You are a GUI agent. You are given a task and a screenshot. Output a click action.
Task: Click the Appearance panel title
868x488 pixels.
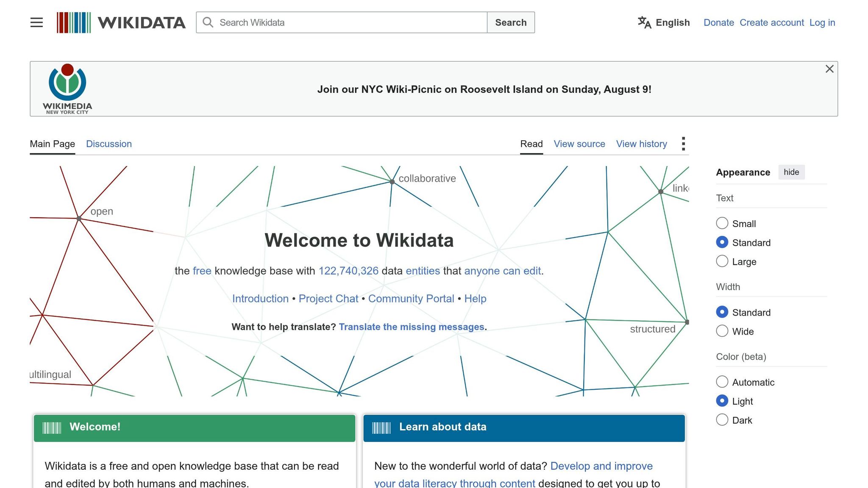pos(743,172)
